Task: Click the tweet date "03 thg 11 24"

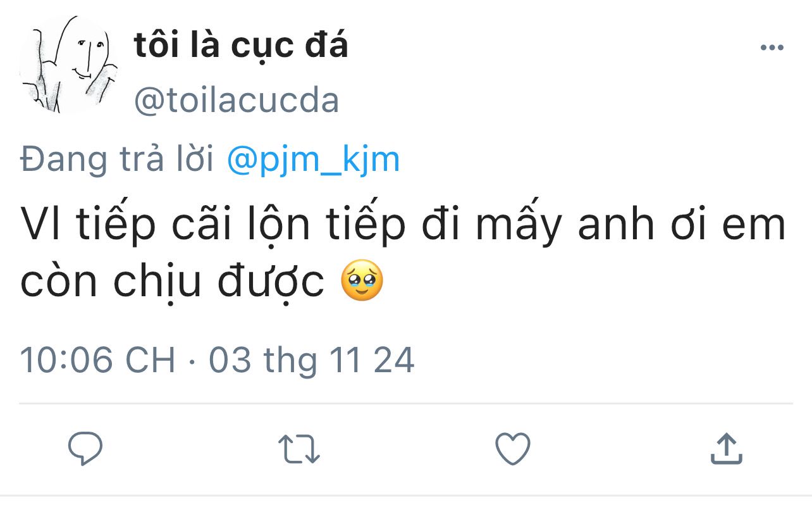Action: (x=312, y=360)
